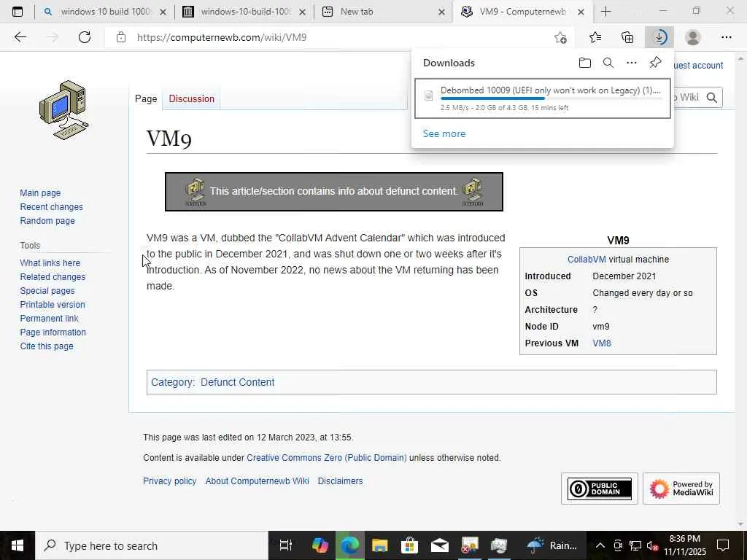Open the Mail app from taskbar
This screenshot has height=560, width=747.
(440, 545)
